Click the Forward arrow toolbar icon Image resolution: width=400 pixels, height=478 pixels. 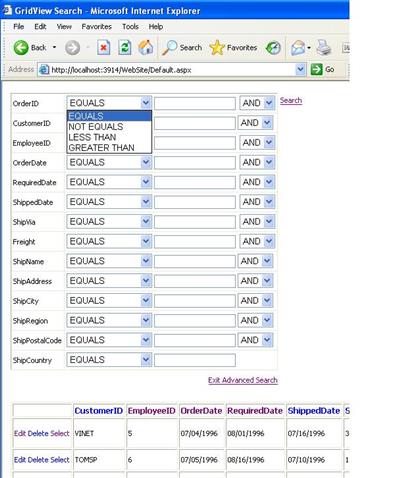[72, 48]
